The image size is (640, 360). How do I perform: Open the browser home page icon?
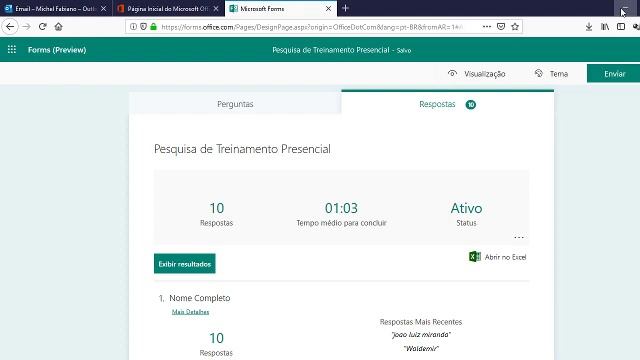(x=58, y=27)
